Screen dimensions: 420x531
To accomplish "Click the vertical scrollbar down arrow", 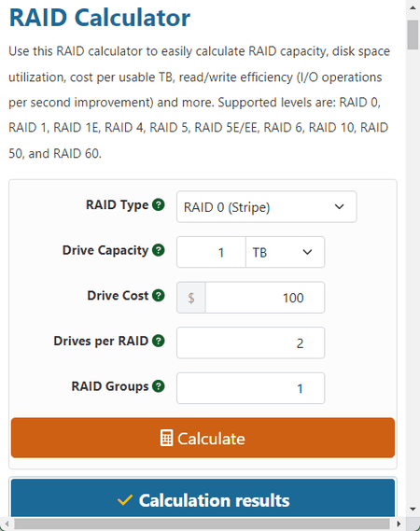I will pos(413,509).
